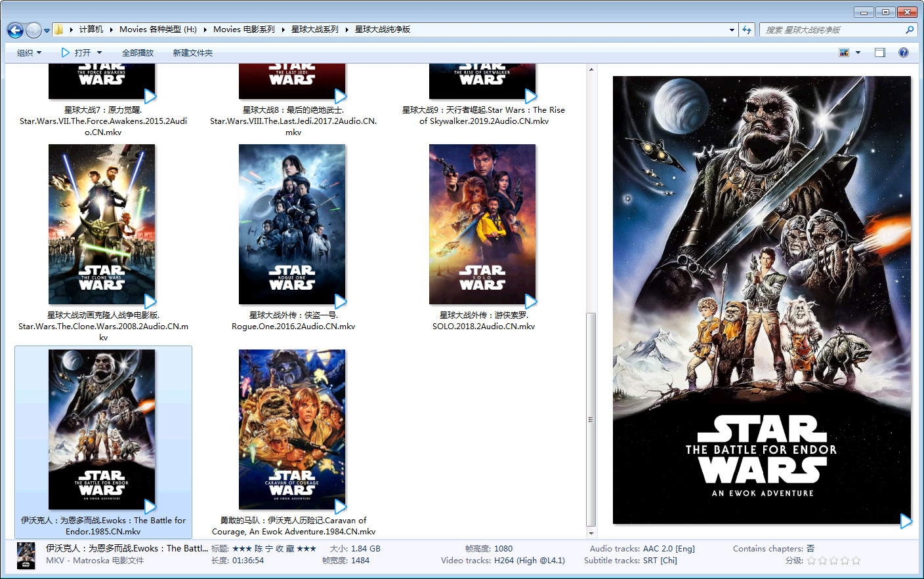Screen dimensions: 924x579
Task: Open the view options dropdown arrow
Action: [x=858, y=52]
